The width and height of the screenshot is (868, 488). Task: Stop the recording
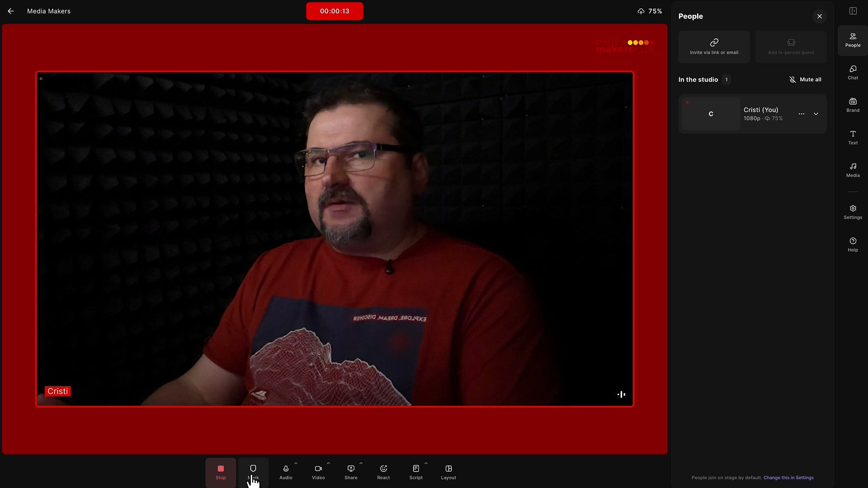[x=220, y=472]
